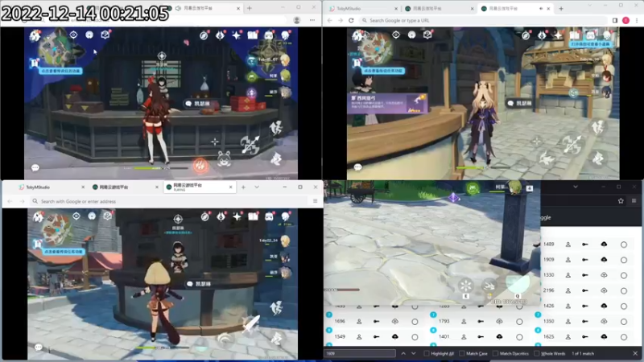Tap the bow attack button in Edge game
This screenshot has height=362, width=644.
[x=250, y=145]
